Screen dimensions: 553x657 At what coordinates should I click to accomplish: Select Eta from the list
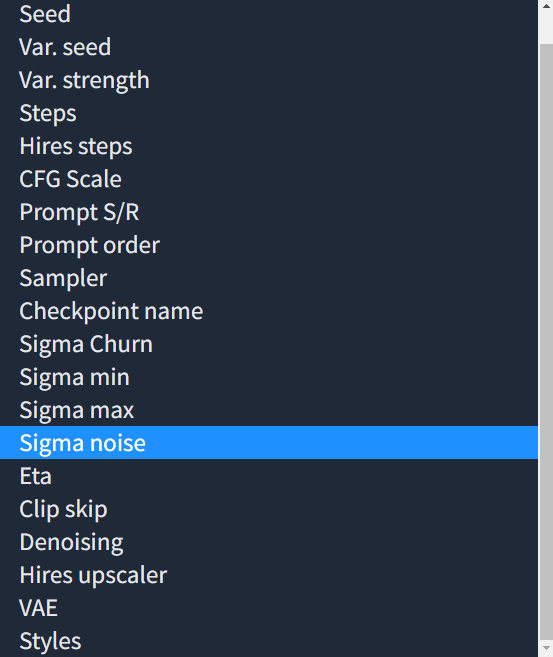[x=269, y=476]
